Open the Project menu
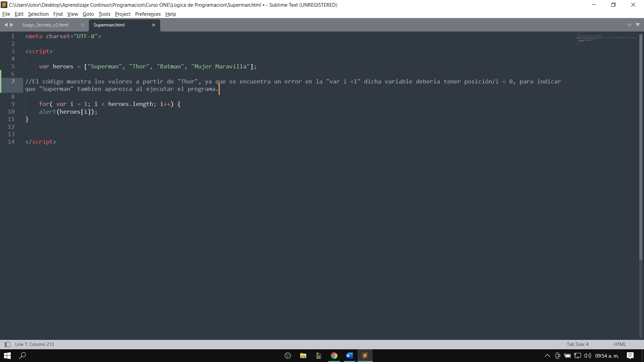The height and width of the screenshot is (362, 644). [123, 14]
